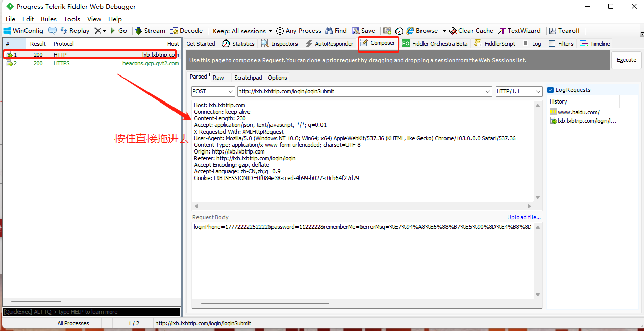Click the Execute button
The height and width of the screenshot is (331, 644).
627,60
